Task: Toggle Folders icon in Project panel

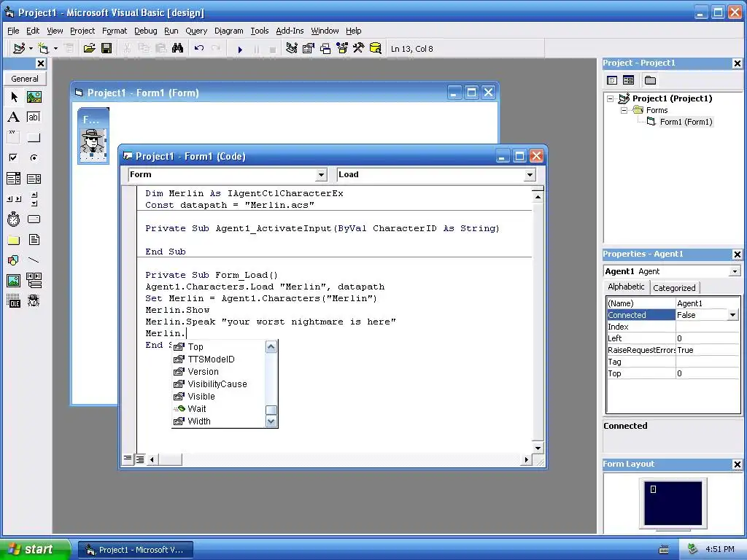Action: tap(650, 80)
